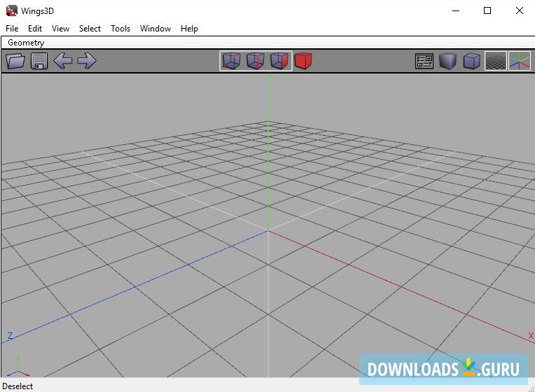Select body selection mode red cube
Image resolution: width=535 pixels, height=392 pixels.
pyautogui.click(x=303, y=61)
